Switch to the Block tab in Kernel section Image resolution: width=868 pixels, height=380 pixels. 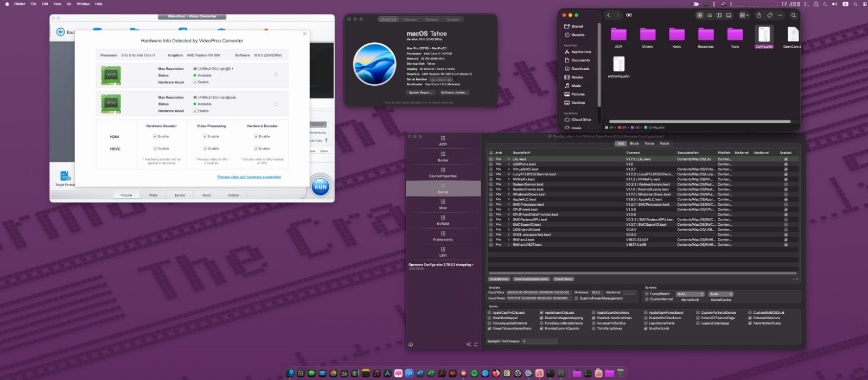634,144
